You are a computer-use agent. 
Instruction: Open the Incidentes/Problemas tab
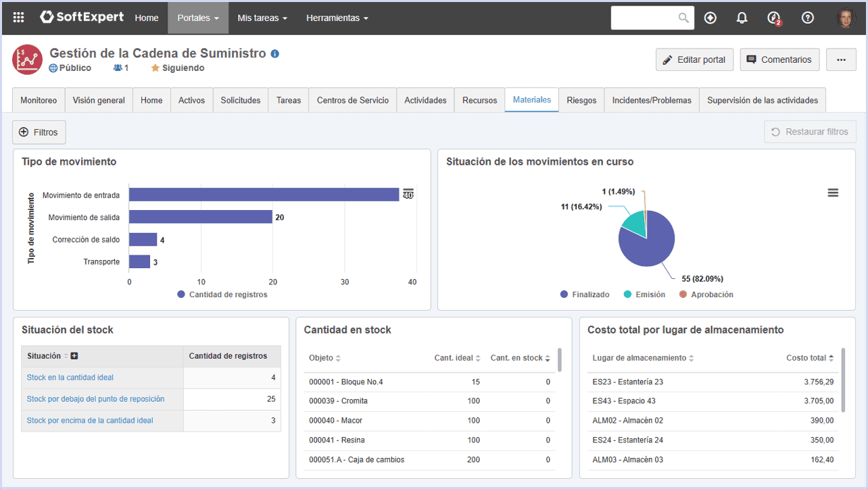[x=652, y=100]
